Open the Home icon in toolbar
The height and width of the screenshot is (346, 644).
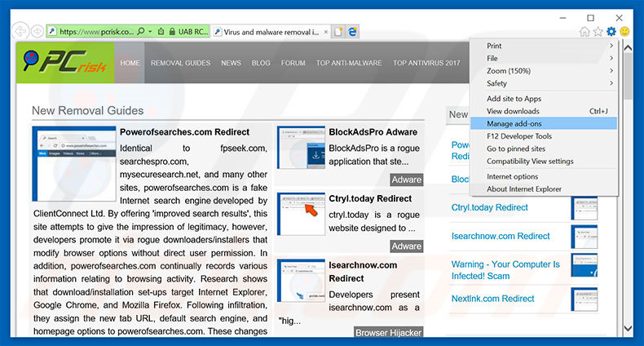(584, 31)
